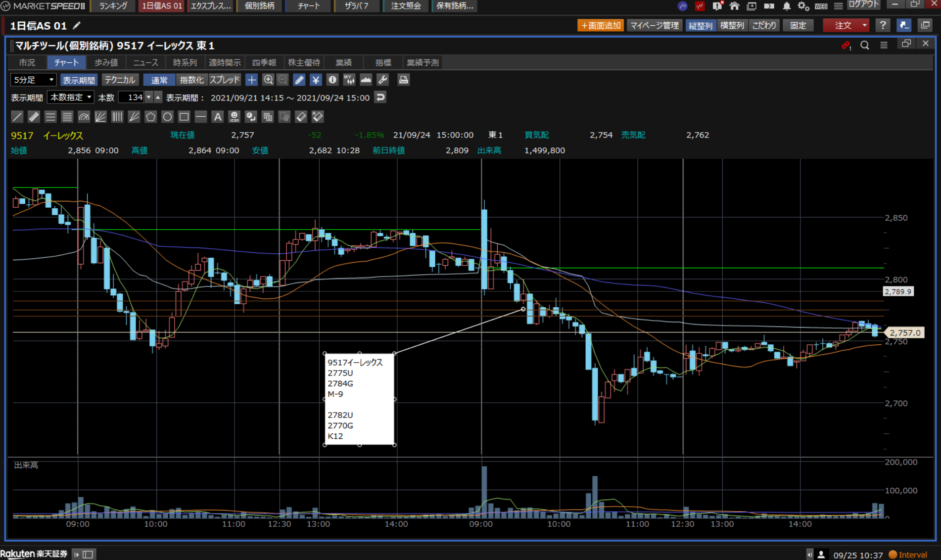Open the 注文 order dropdown arrow

(864, 25)
